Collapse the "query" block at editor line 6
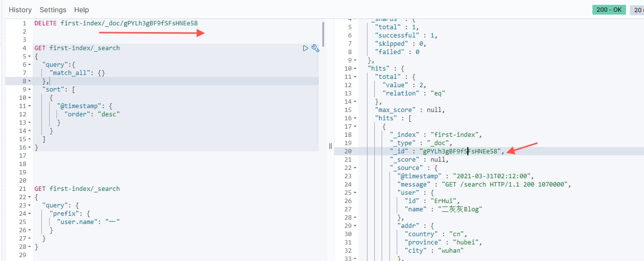644x261 pixels. click(x=29, y=65)
